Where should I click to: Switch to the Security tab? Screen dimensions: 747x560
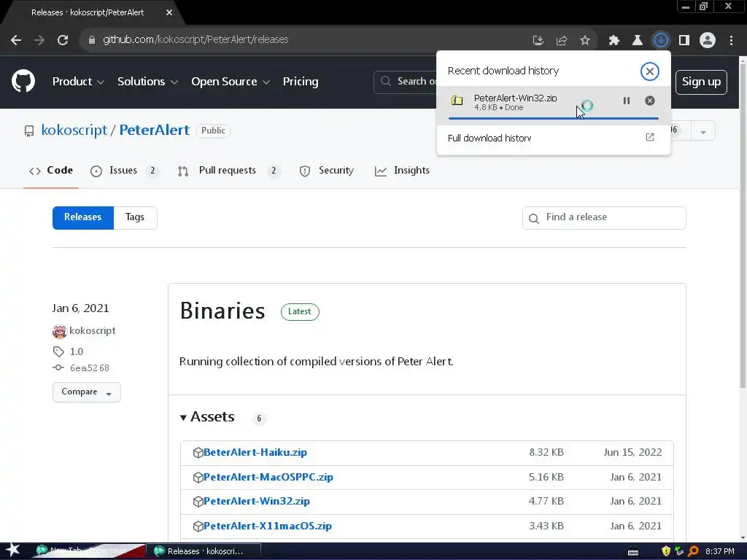[x=327, y=171]
